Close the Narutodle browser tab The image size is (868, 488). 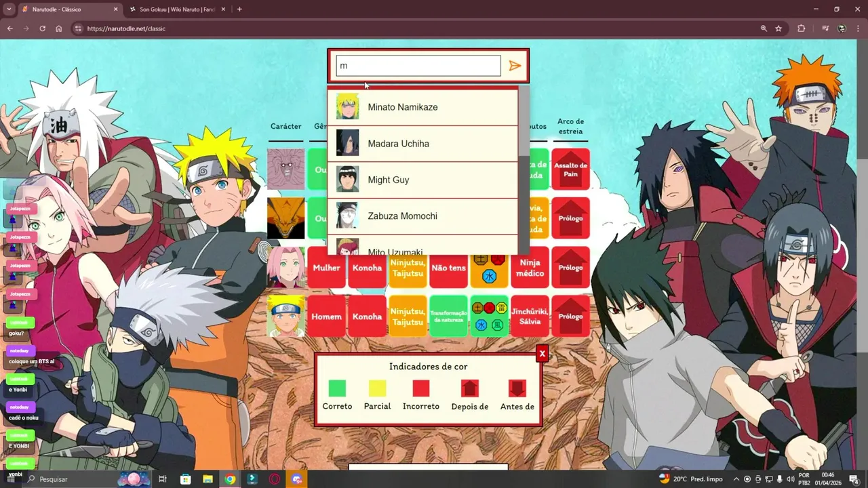[115, 9]
